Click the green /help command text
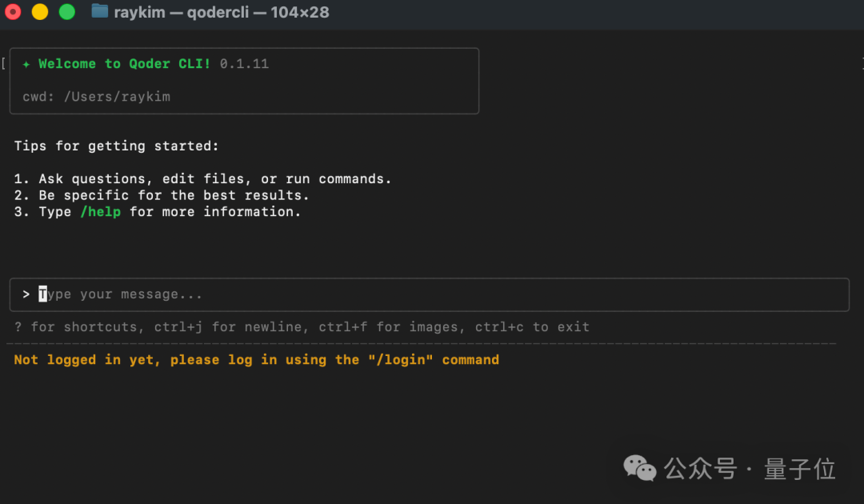864x504 pixels. 100,212
